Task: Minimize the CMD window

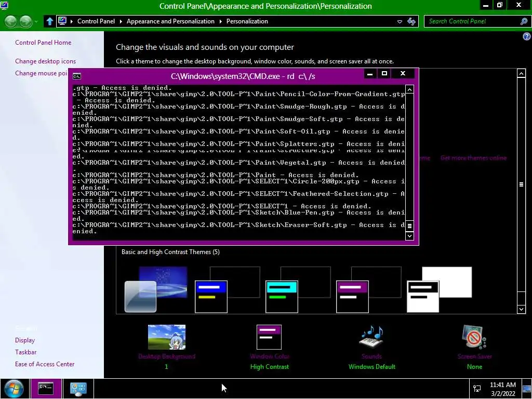Action: coord(370,73)
